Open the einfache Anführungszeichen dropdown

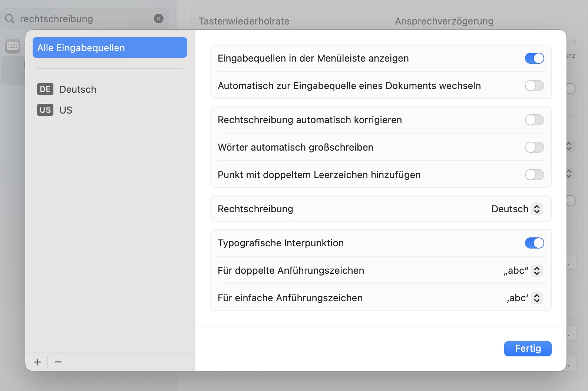[536, 298]
